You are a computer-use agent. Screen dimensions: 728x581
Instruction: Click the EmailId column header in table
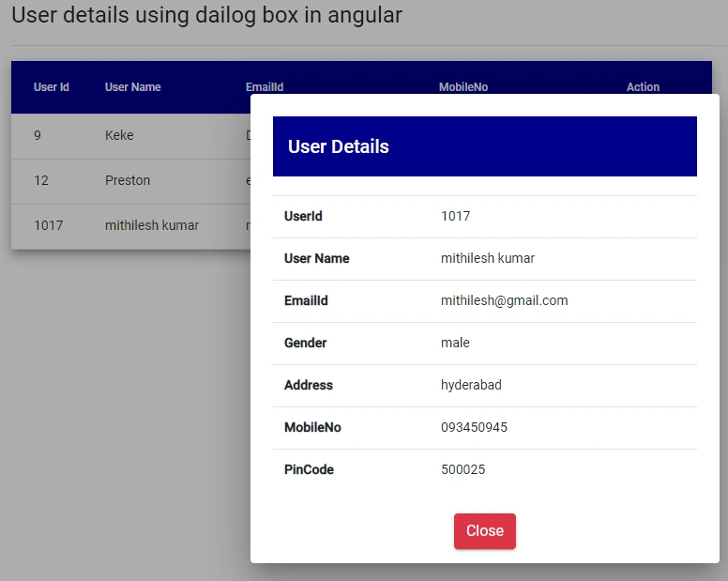(x=265, y=87)
